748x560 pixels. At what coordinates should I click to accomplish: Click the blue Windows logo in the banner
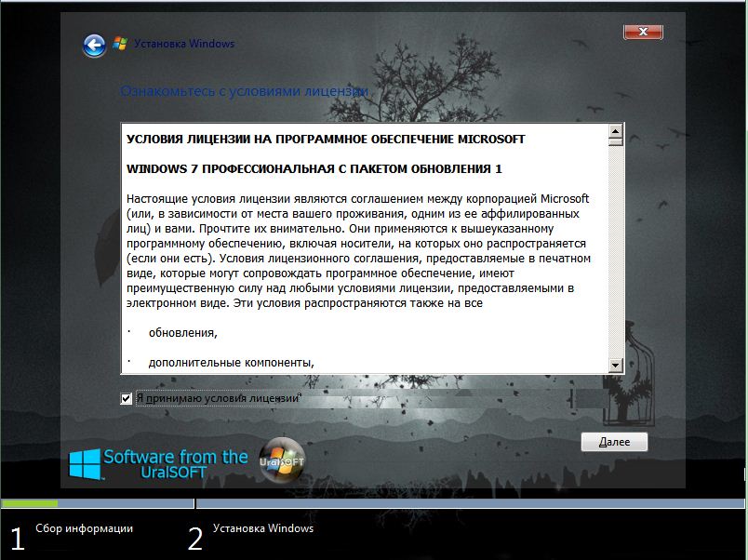[85, 464]
